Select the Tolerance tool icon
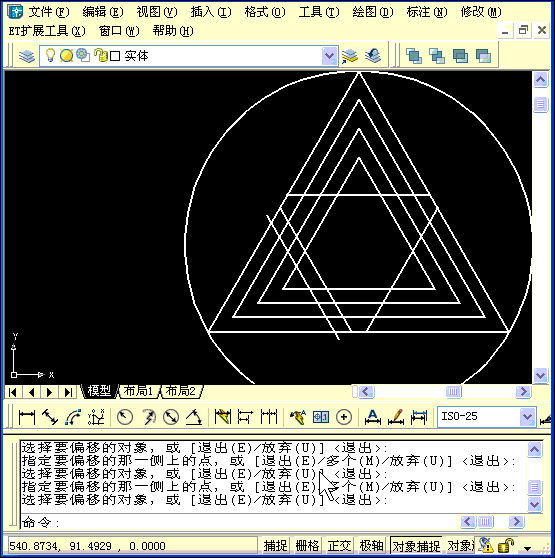This screenshot has height=558, width=555. (x=321, y=417)
